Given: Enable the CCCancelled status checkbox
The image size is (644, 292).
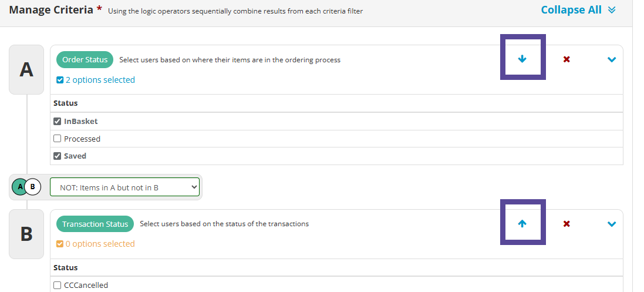Looking at the screenshot, I should (58, 285).
